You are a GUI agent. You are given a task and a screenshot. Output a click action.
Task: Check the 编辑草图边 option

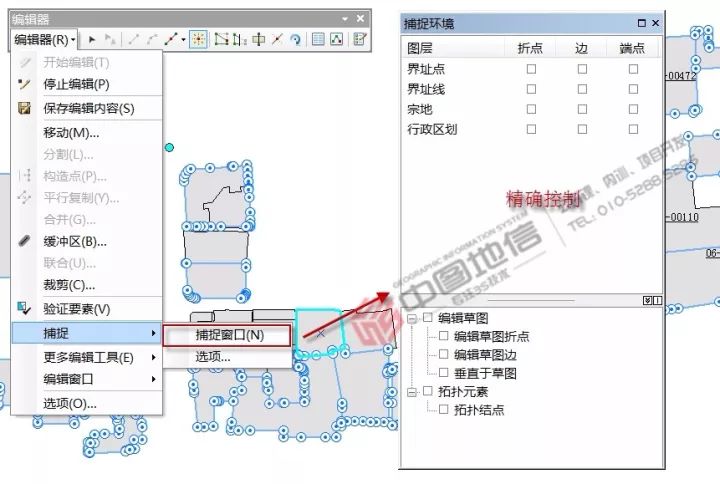(444, 354)
